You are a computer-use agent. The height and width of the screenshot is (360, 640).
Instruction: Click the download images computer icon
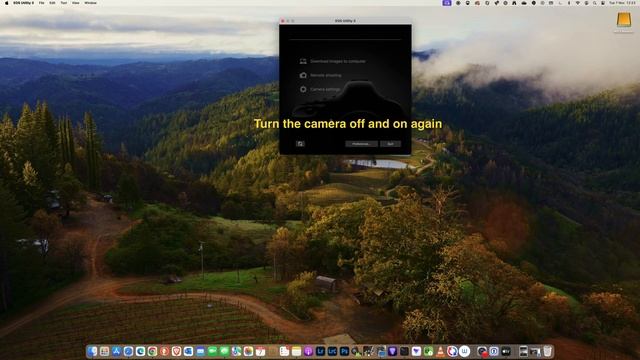point(303,61)
